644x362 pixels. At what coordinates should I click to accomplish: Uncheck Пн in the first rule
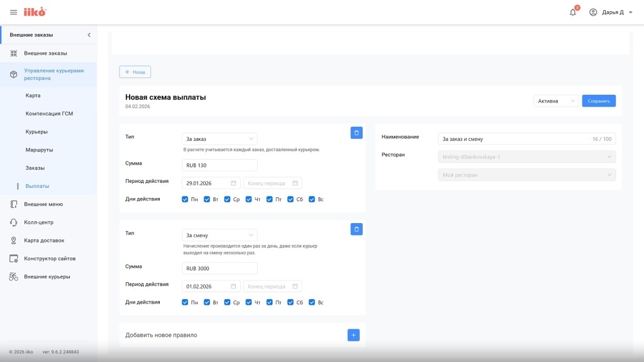coord(185,199)
